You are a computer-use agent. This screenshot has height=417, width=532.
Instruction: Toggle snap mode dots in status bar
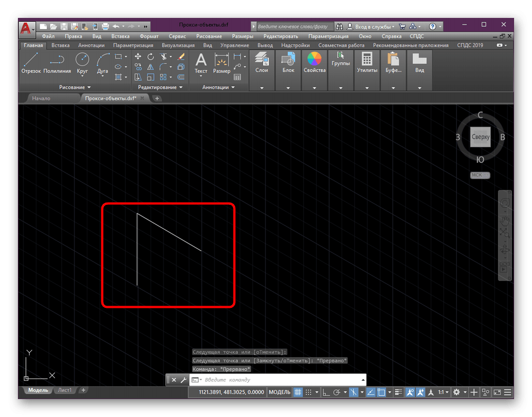pos(308,392)
